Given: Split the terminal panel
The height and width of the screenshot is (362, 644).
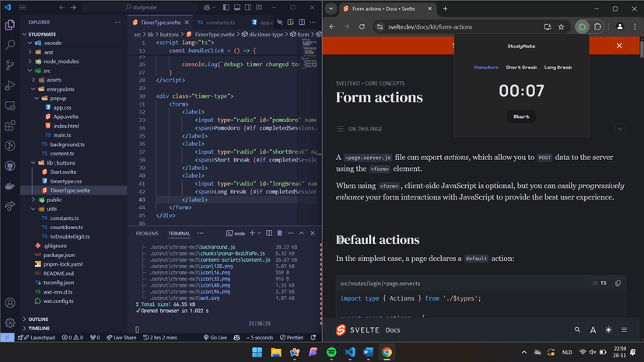Looking at the screenshot, I should click(269, 233).
